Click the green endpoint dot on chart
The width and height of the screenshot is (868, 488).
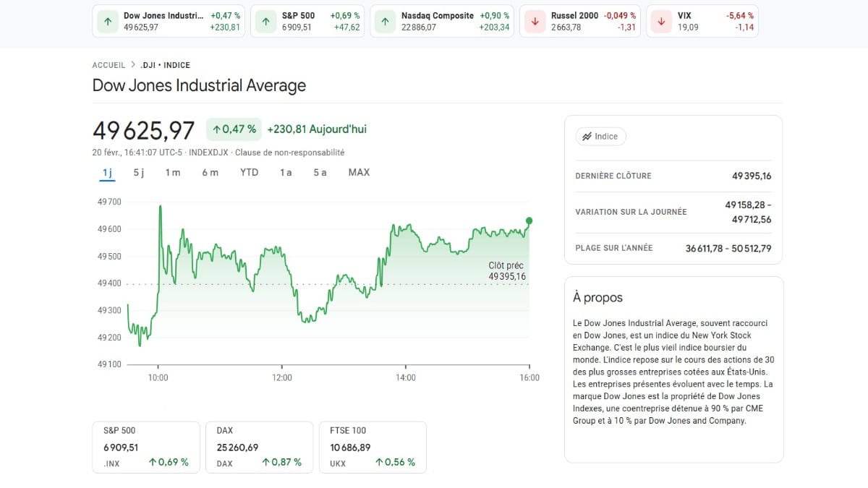point(529,221)
